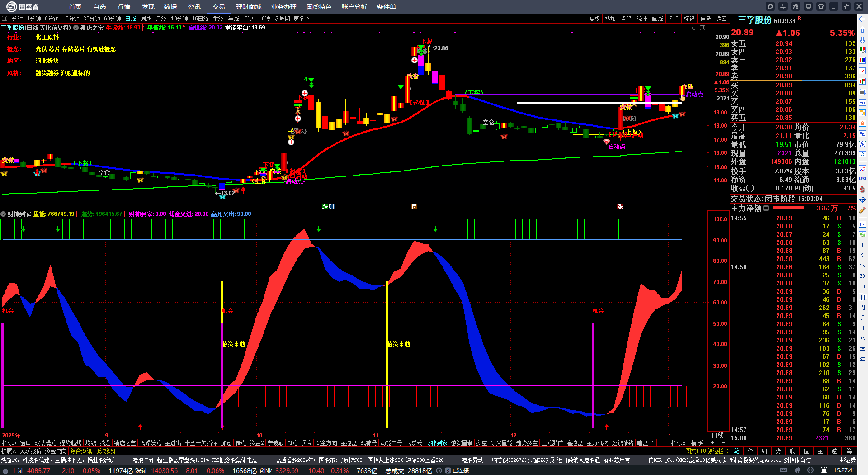Viewport: 868px width, 475px height.
Task: Open the 行情 menu
Action: tap(124, 7)
